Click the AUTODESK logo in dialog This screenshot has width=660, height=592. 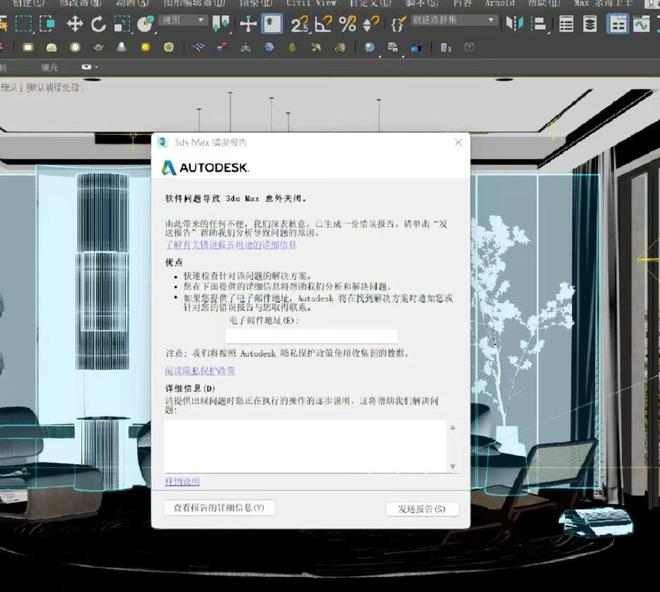pyautogui.click(x=205, y=168)
